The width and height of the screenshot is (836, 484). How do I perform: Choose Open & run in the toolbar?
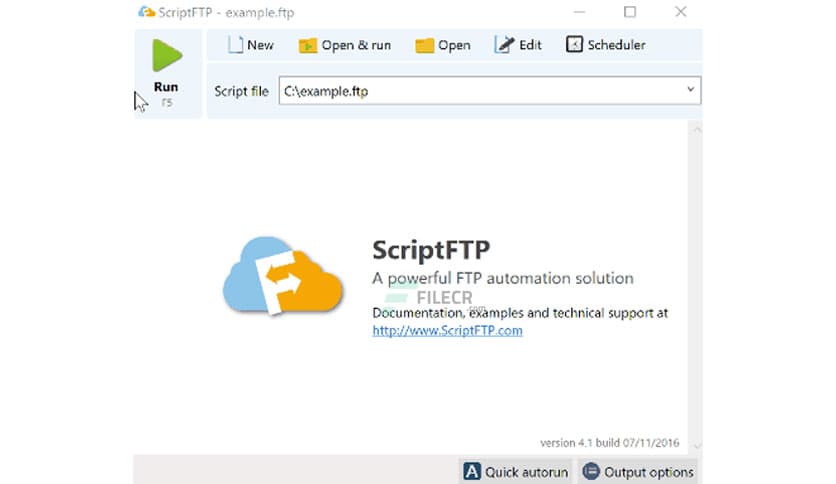(345, 45)
